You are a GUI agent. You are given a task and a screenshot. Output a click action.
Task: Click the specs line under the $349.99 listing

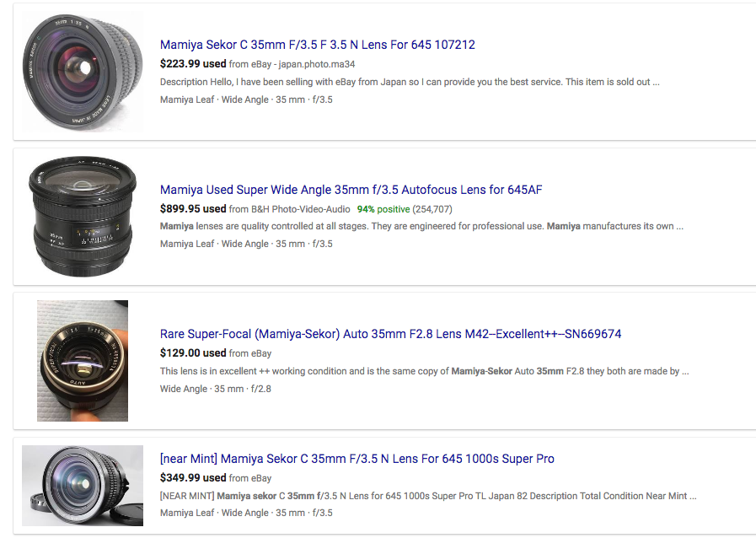246,513
